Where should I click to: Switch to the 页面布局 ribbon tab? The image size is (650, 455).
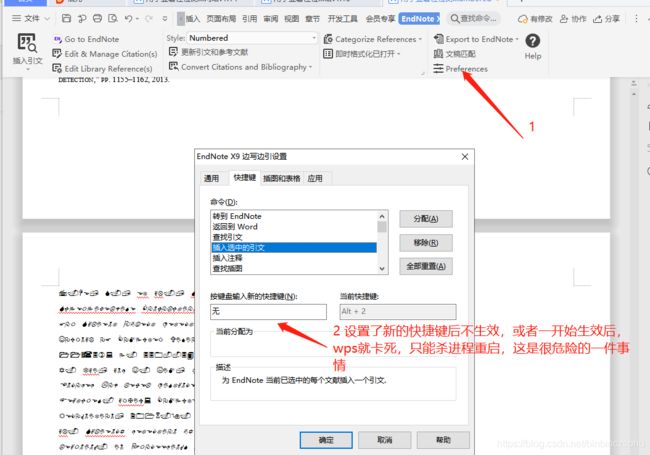click(x=221, y=19)
